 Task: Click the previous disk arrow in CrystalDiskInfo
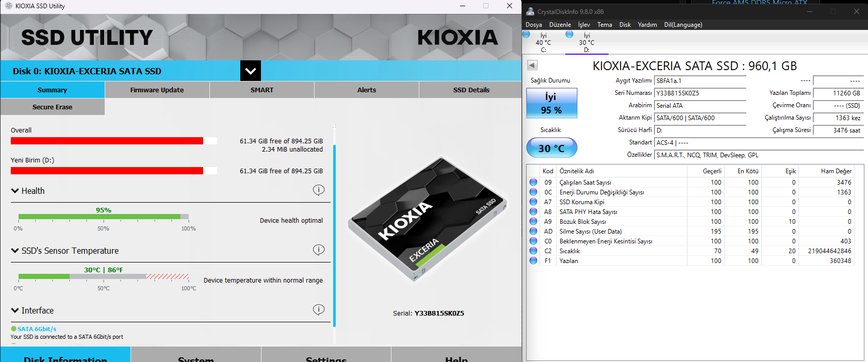click(x=532, y=65)
